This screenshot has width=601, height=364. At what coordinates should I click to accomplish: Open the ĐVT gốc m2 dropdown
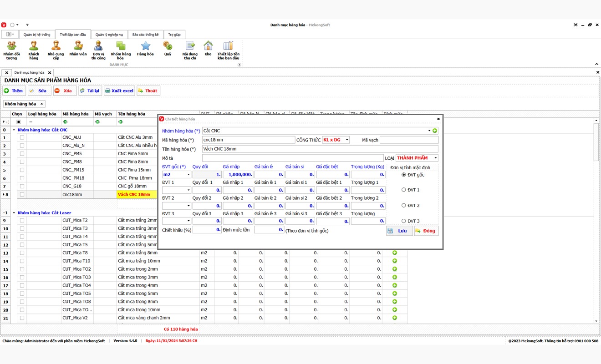click(x=188, y=175)
